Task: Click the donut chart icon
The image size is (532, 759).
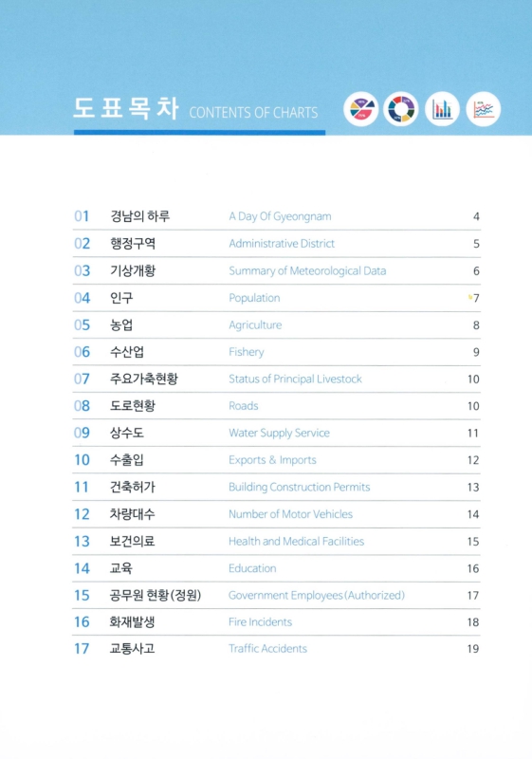Action: [x=401, y=109]
